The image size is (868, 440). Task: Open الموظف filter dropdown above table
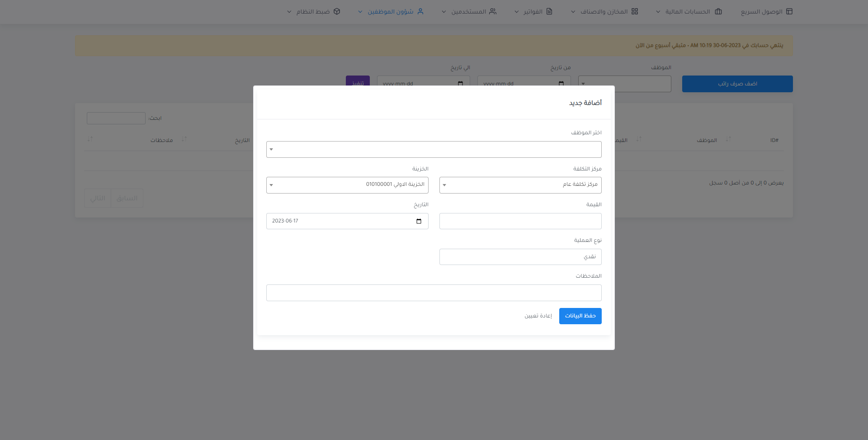click(x=624, y=84)
